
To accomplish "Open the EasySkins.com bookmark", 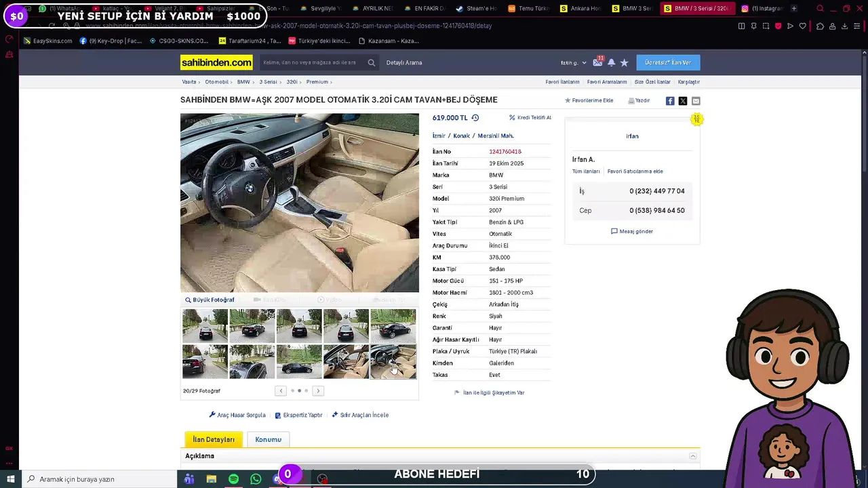I will [x=47, y=41].
